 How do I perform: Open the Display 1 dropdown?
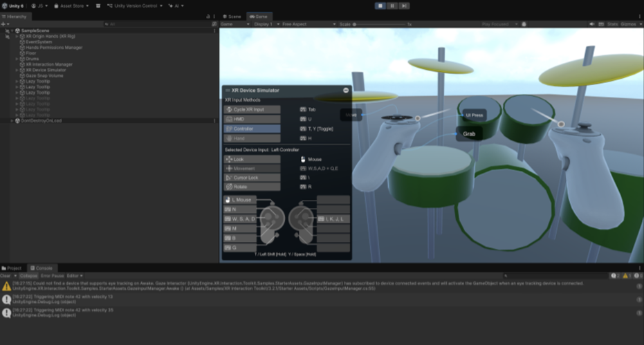(x=266, y=24)
